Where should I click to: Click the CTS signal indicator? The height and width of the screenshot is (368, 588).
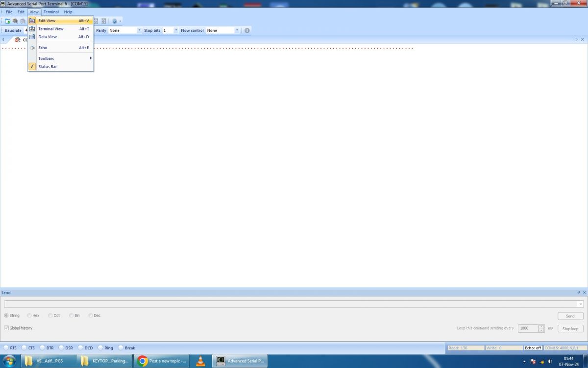(x=24, y=348)
